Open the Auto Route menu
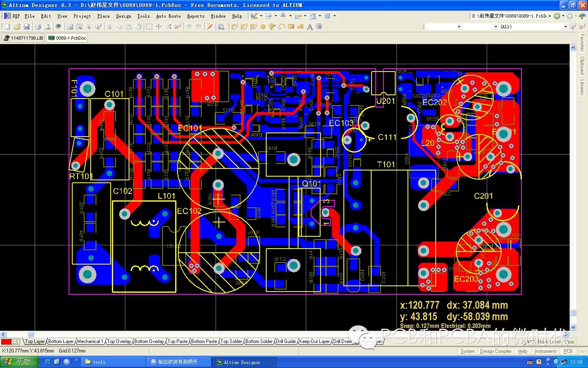 click(x=168, y=16)
